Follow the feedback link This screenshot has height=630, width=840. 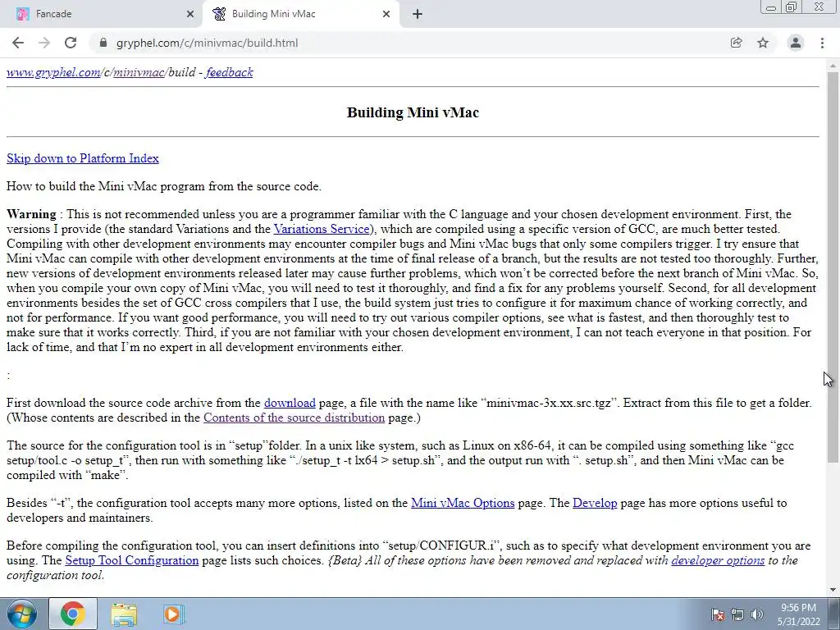(230, 72)
